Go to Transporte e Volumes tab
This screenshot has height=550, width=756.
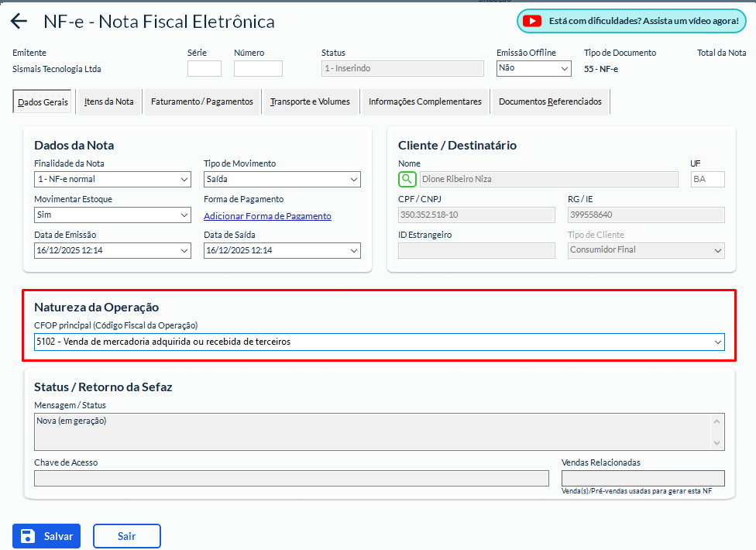[310, 101]
